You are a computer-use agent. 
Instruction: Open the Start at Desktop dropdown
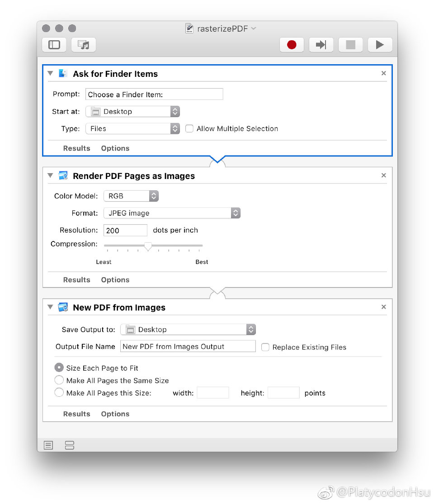132,112
